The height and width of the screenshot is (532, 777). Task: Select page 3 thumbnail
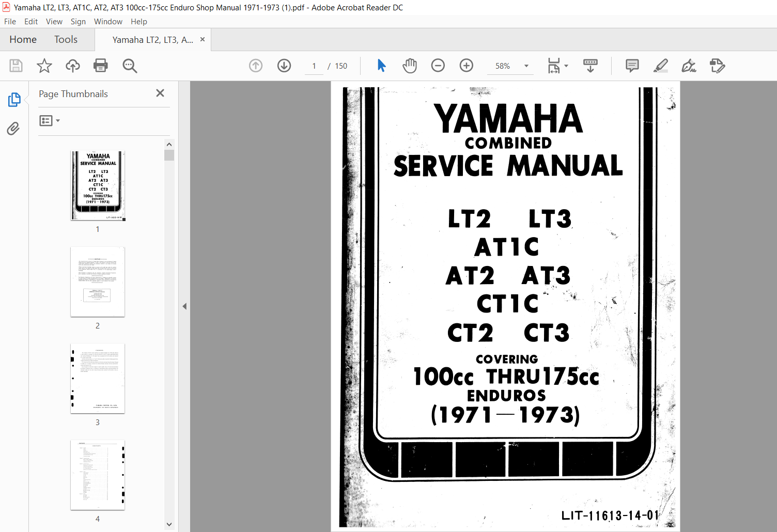click(x=98, y=379)
